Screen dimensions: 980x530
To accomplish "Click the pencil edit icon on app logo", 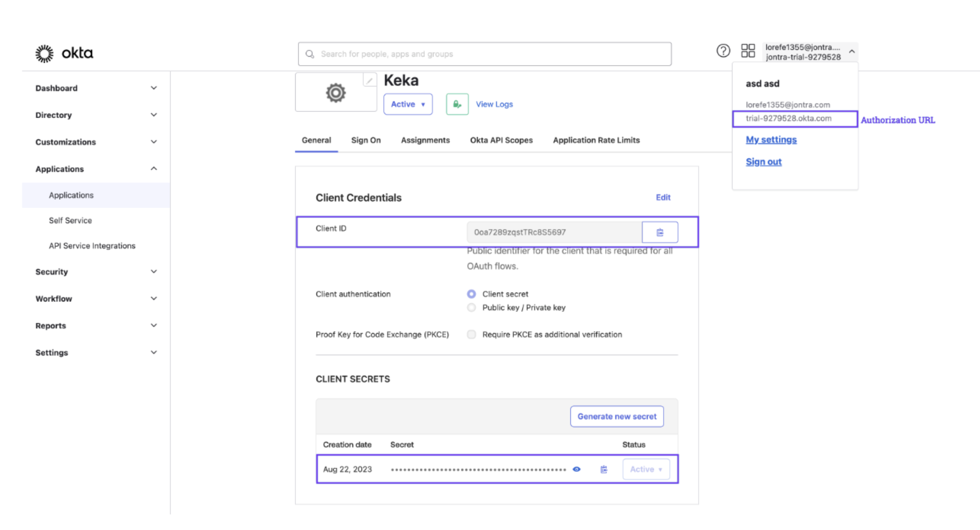I will point(369,80).
